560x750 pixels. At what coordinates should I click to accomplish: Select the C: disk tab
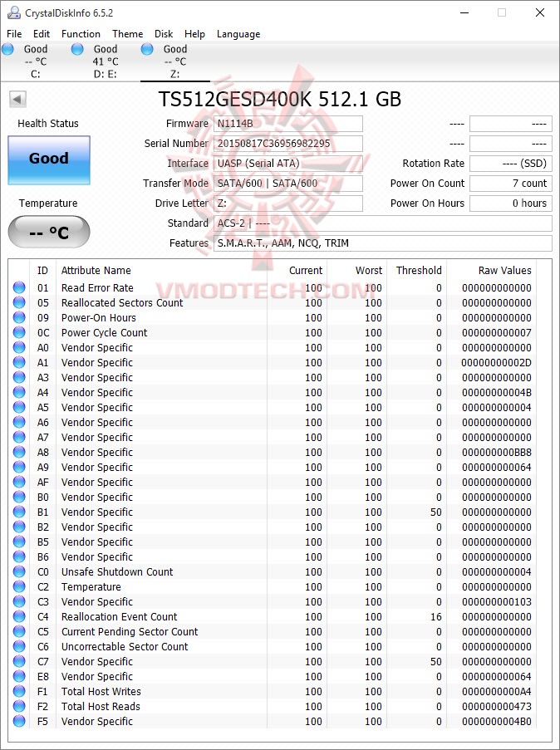pos(36,61)
